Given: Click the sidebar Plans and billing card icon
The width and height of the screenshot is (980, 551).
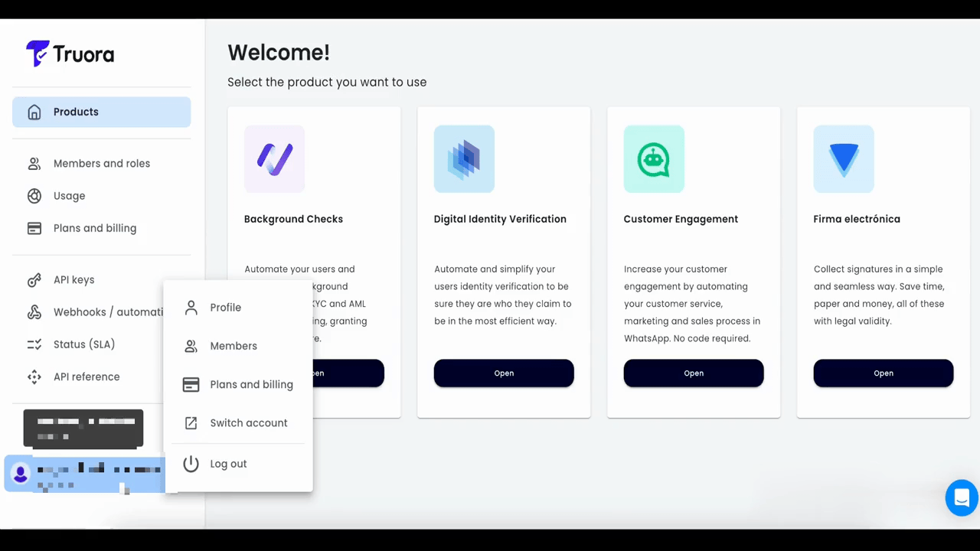Looking at the screenshot, I should tap(34, 228).
